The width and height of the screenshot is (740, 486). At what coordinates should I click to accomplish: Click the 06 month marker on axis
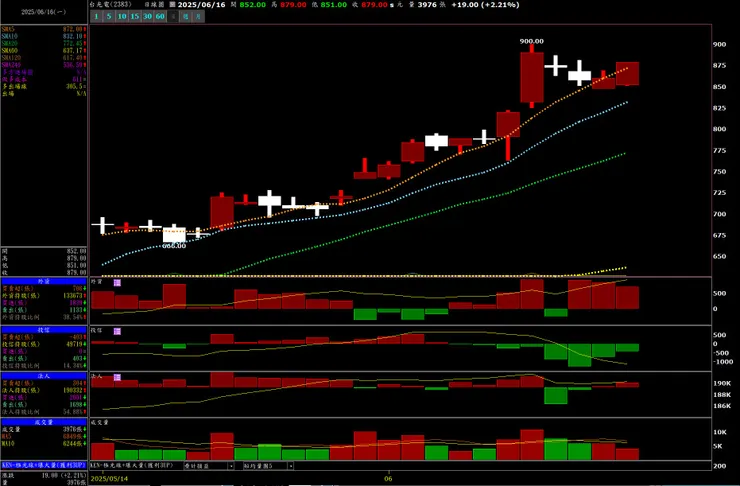pos(388,478)
